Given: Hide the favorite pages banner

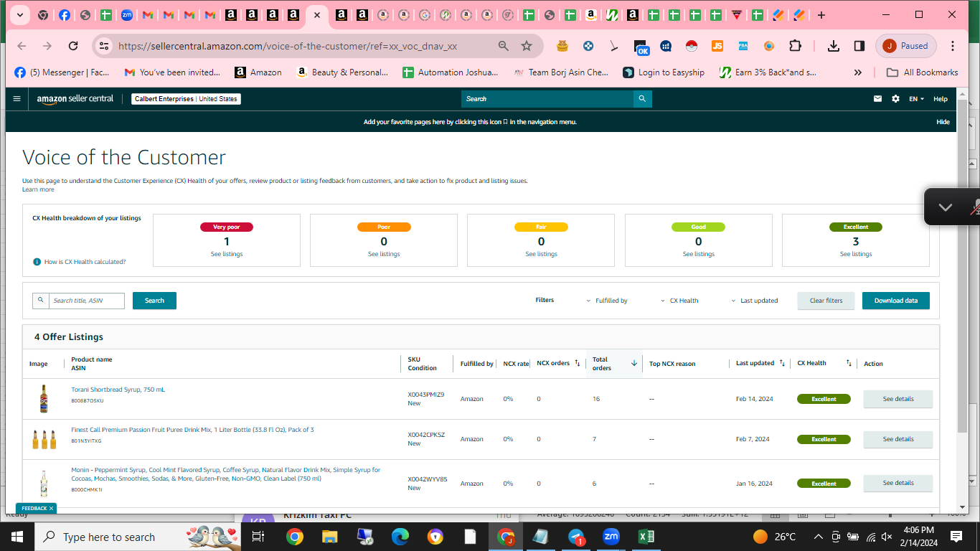Looking at the screenshot, I should point(943,122).
